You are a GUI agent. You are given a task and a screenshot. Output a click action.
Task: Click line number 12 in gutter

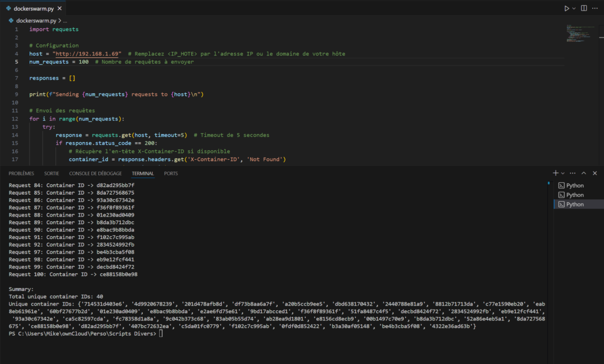click(15, 119)
